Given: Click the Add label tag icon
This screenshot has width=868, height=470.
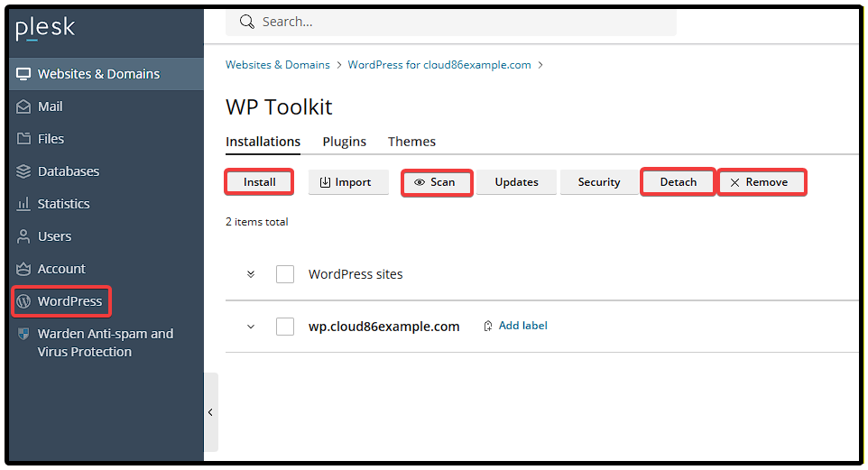Looking at the screenshot, I should (488, 326).
